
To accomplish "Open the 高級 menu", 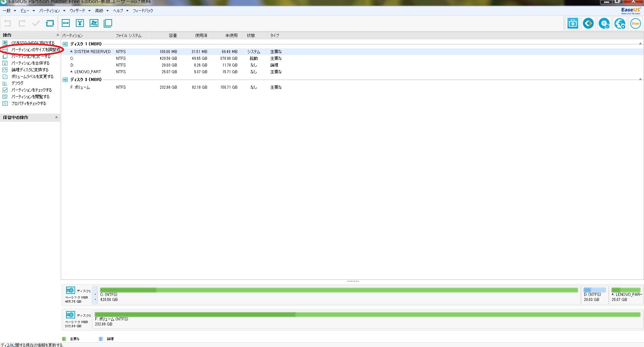I will (x=102, y=11).
